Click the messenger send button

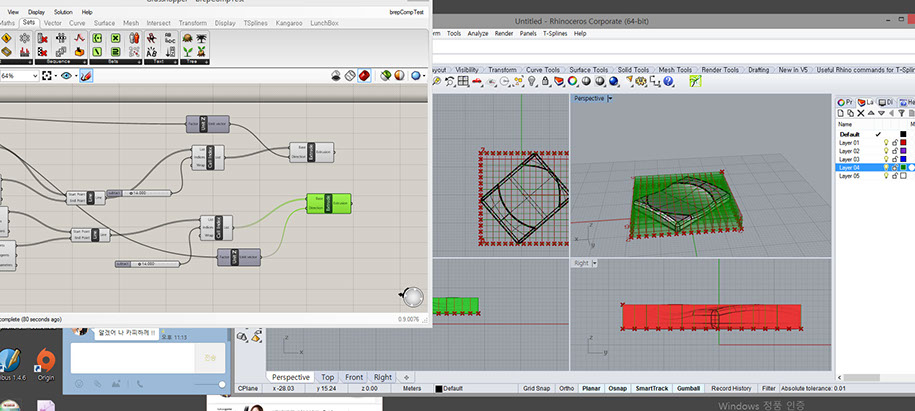210,358
